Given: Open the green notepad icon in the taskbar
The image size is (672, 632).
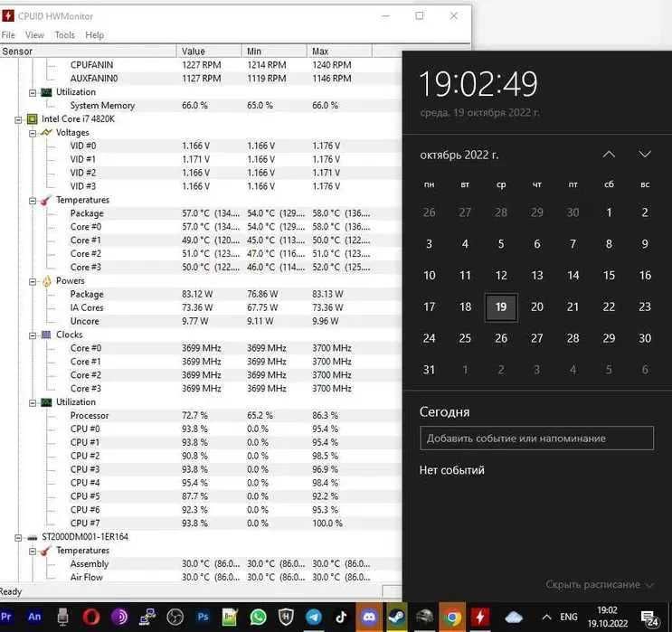Looking at the screenshot, I should [x=230, y=617].
